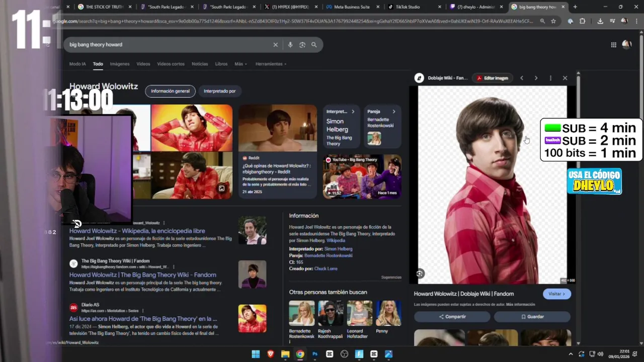Start voice search with microphone icon

290,45
